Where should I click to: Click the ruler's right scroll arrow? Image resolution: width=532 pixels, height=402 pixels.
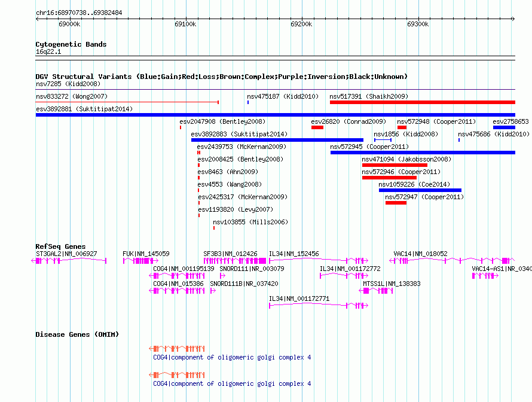(x=513, y=19)
